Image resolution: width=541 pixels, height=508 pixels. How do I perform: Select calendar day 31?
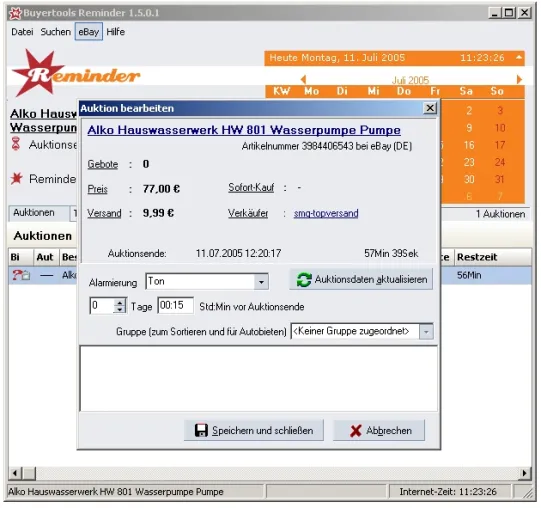point(500,179)
